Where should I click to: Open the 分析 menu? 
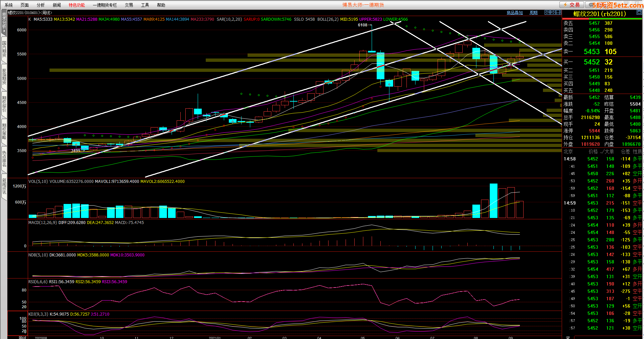tap(40, 5)
